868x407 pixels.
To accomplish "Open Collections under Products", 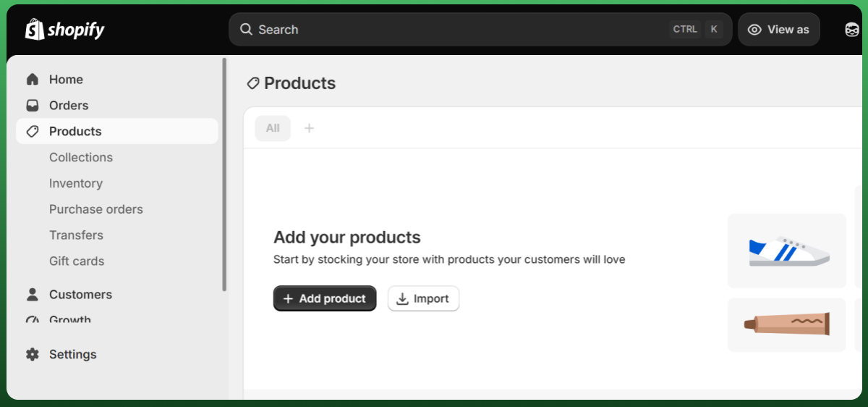I will pos(81,157).
